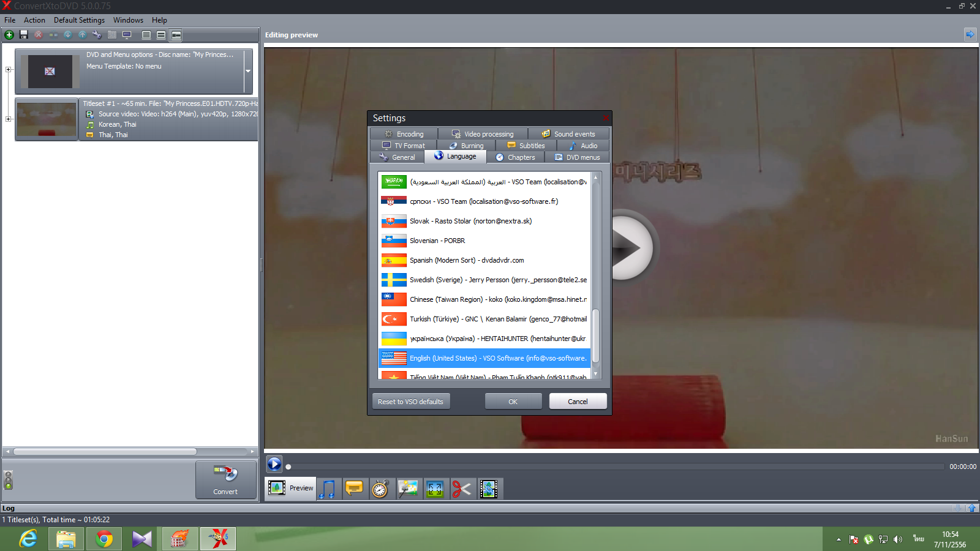Click the move up arrow icon
The image size is (980, 551).
[83, 35]
